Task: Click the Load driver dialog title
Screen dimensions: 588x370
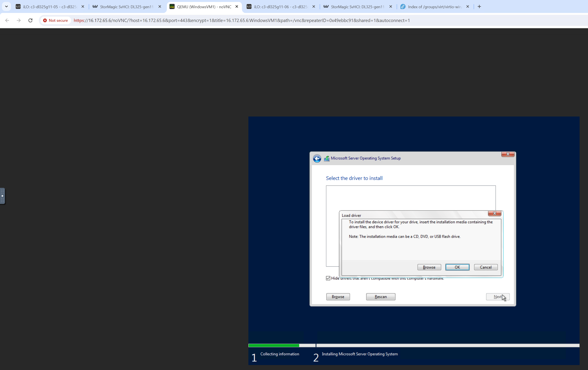Action: coord(351,215)
